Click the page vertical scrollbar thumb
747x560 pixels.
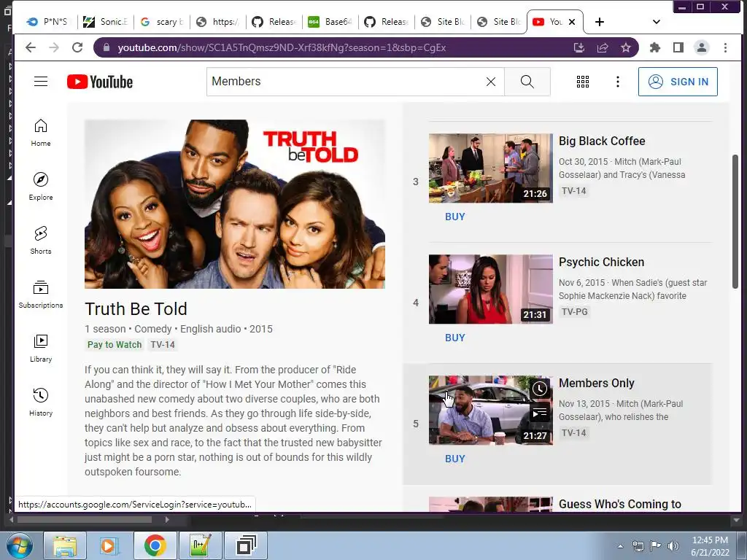click(735, 222)
